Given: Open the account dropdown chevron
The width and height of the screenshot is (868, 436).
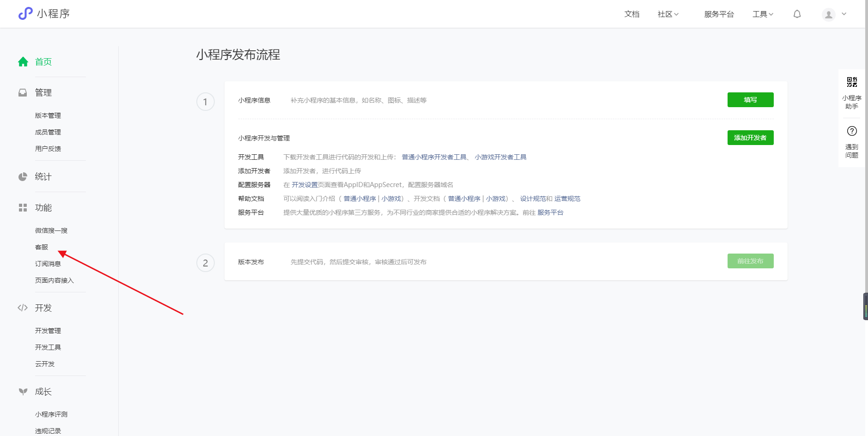Looking at the screenshot, I should [x=844, y=14].
